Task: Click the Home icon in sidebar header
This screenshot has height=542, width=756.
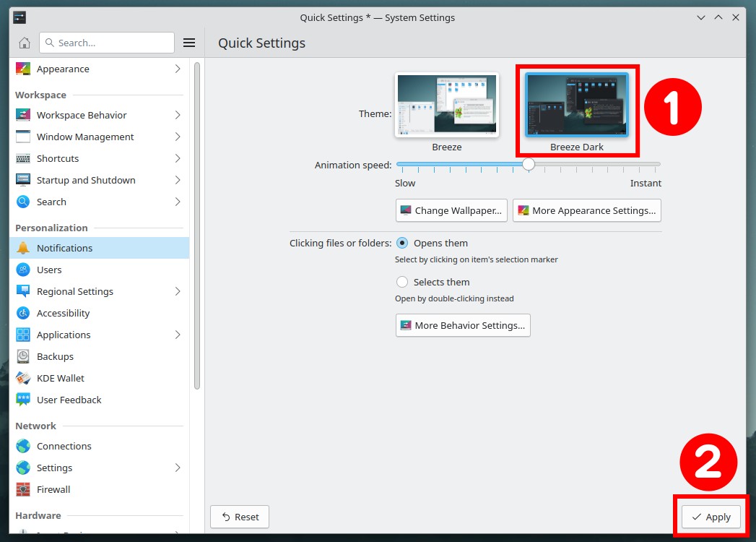Action: pyautogui.click(x=24, y=43)
